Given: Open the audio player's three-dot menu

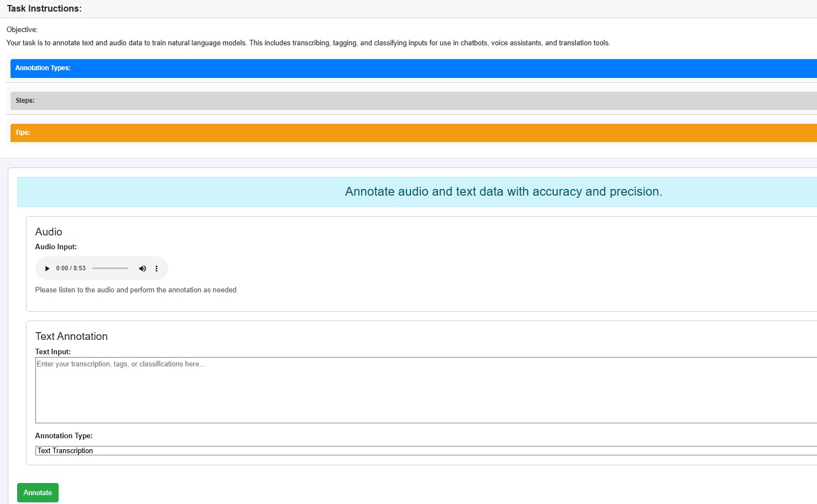Looking at the screenshot, I should (157, 269).
